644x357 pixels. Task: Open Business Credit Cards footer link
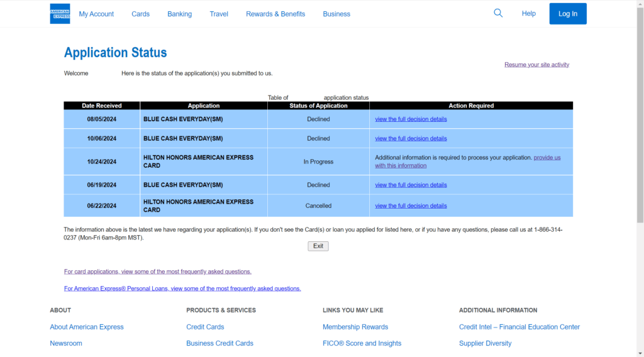pos(219,343)
